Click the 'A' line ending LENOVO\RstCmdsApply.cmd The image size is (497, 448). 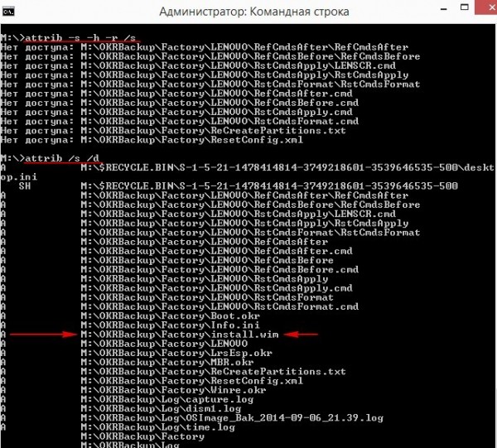click(176, 288)
